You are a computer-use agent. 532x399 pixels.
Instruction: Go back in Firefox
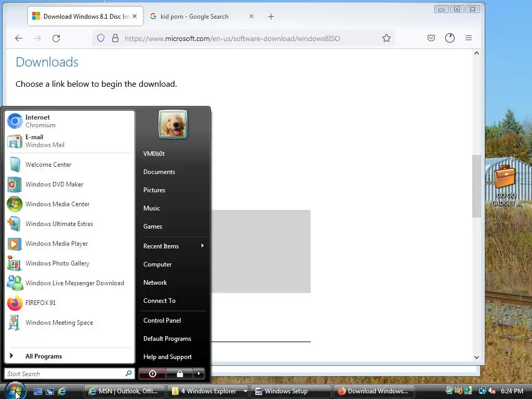[x=19, y=38]
